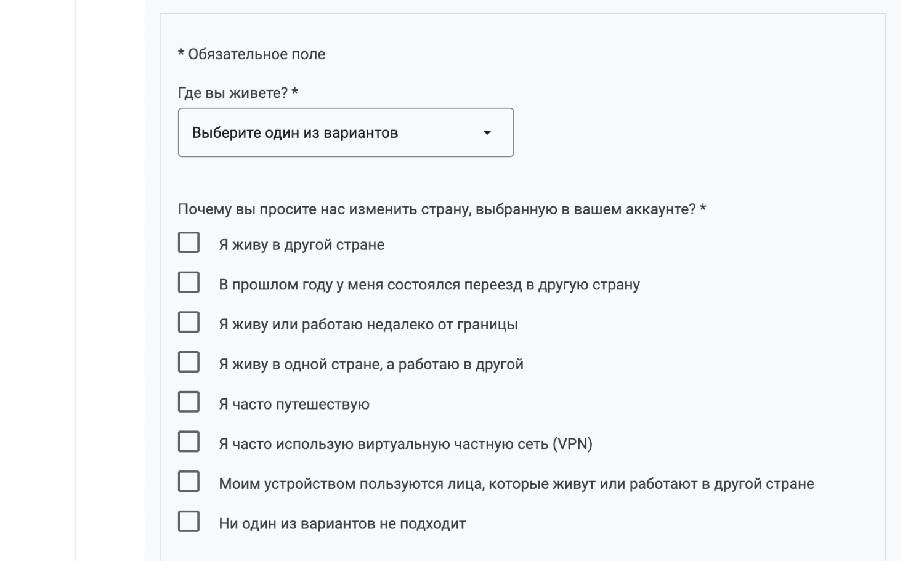Image resolution: width=924 pixels, height=561 pixels.
Task: Click the 'Где вы живете?' field label
Action: pos(233,93)
